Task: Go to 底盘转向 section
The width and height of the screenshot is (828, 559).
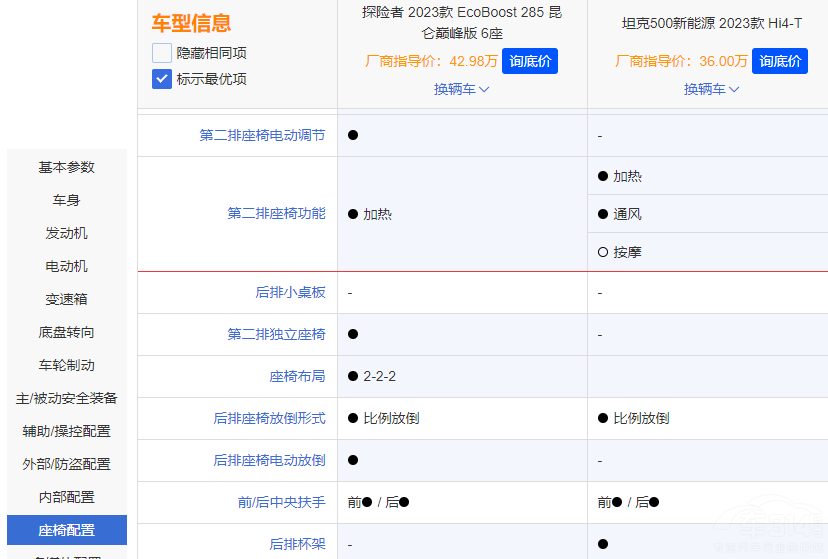Action: click(66, 332)
